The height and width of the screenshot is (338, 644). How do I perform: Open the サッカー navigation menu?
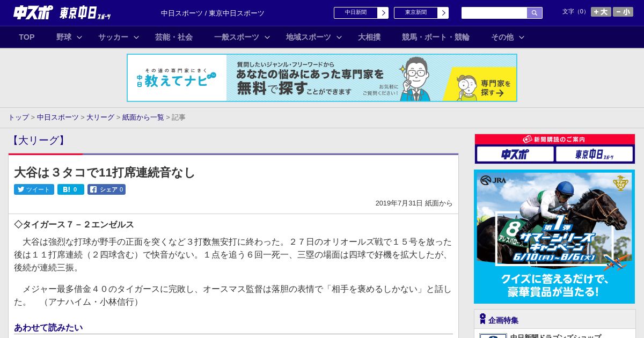pyautogui.click(x=113, y=37)
